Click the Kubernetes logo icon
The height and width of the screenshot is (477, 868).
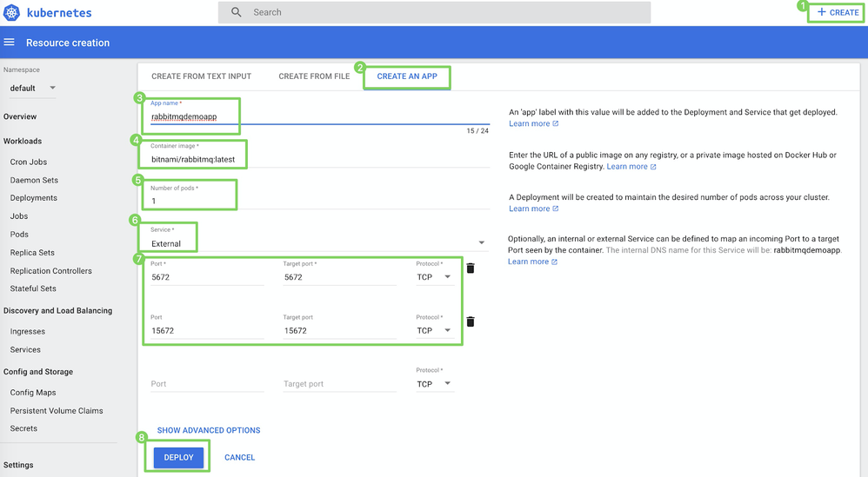[12, 13]
